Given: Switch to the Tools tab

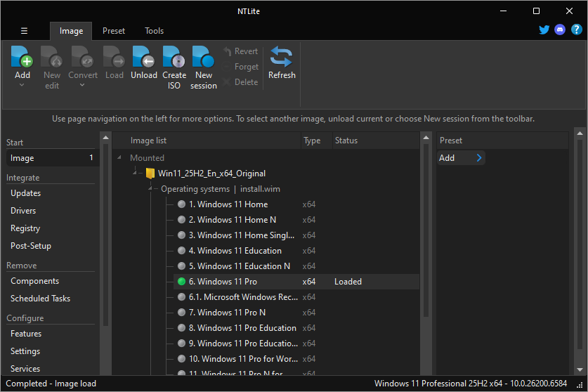Looking at the screenshot, I should click(154, 31).
